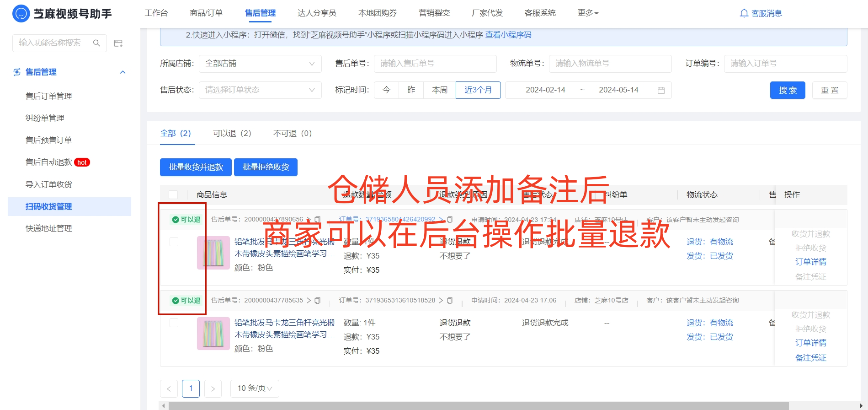Click the hot badge beside 售后自动退款
The width and height of the screenshot is (868, 410).
[x=82, y=162]
